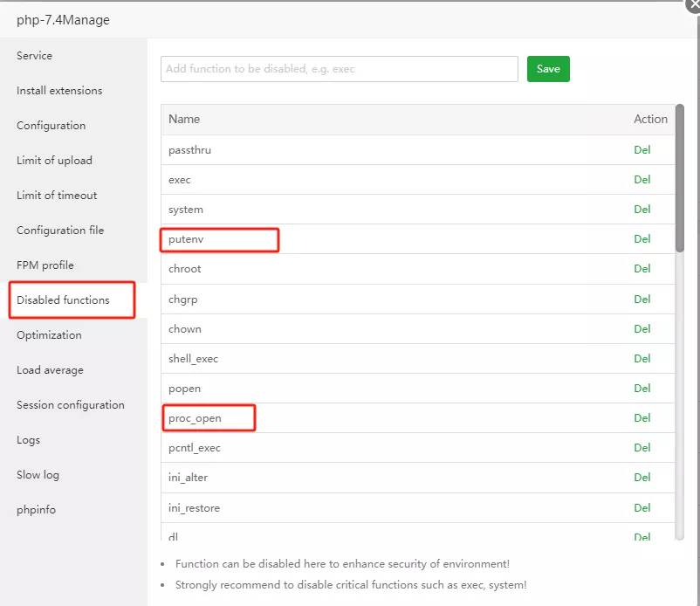Switch to FPM profile section
This screenshot has height=606, width=700.
click(45, 265)
